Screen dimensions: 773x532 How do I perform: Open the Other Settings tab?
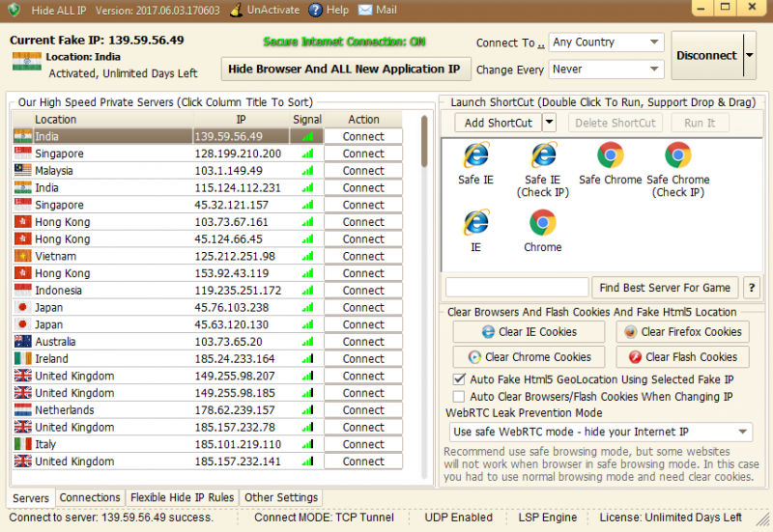tap(281, 497)
